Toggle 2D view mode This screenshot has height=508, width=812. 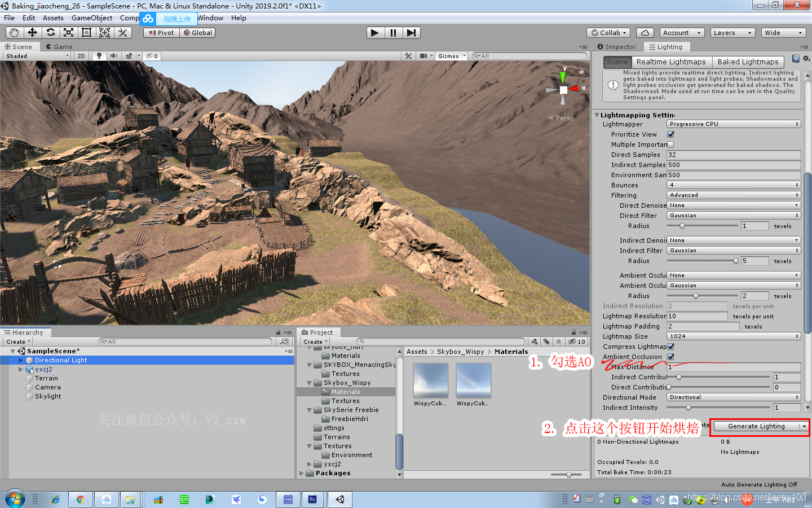pyautogui.click(x=81, y=56)
